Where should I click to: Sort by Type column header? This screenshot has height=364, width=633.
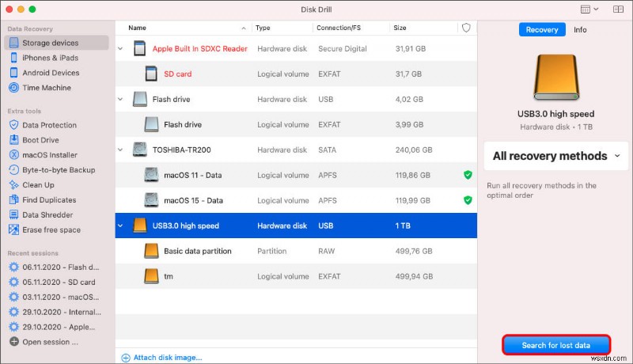point(263,28)
